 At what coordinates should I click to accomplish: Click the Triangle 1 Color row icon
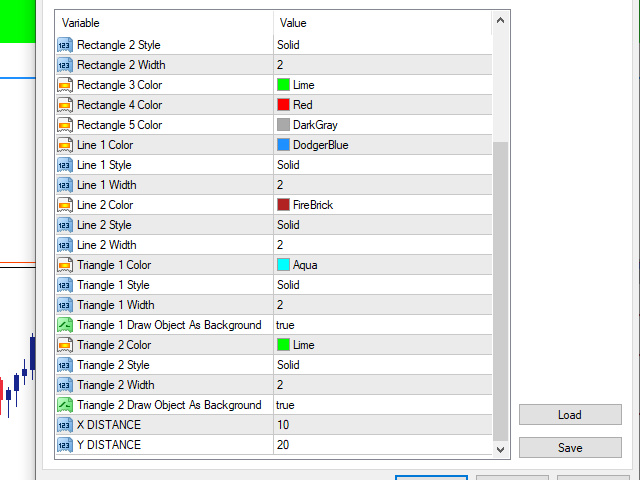(65, 265)
